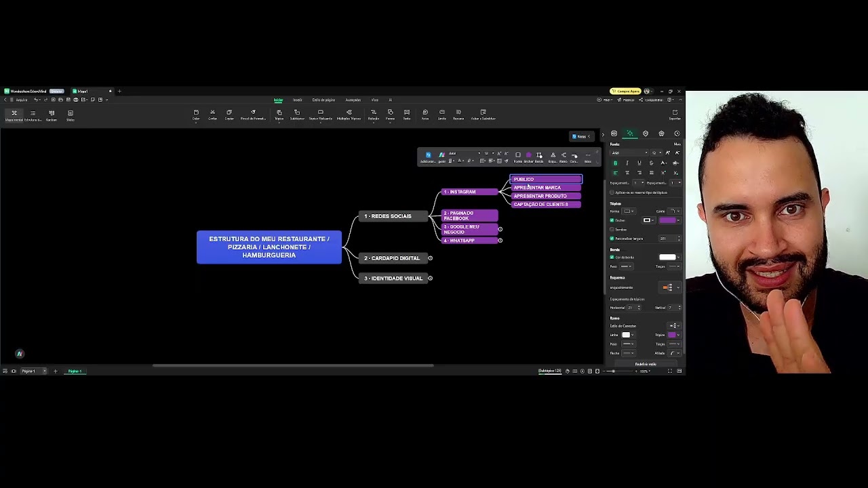Click the Compartilhar button
868x488 pixels.
[652, 100]
